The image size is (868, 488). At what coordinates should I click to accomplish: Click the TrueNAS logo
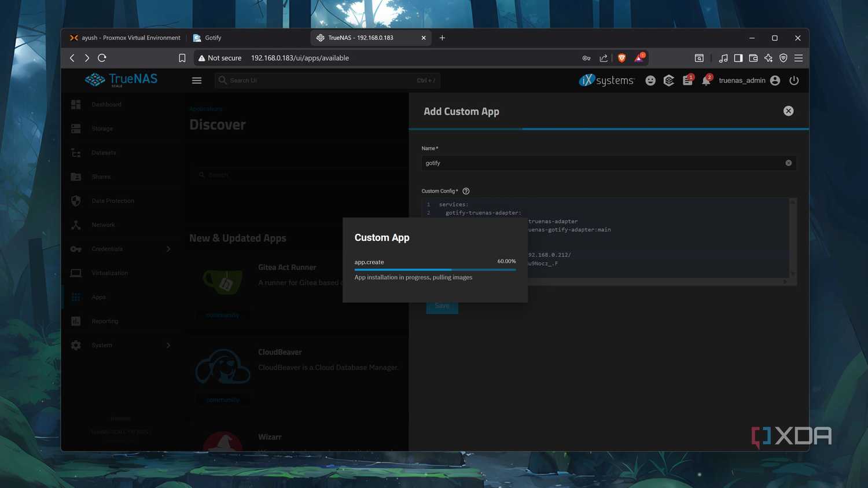122,80
